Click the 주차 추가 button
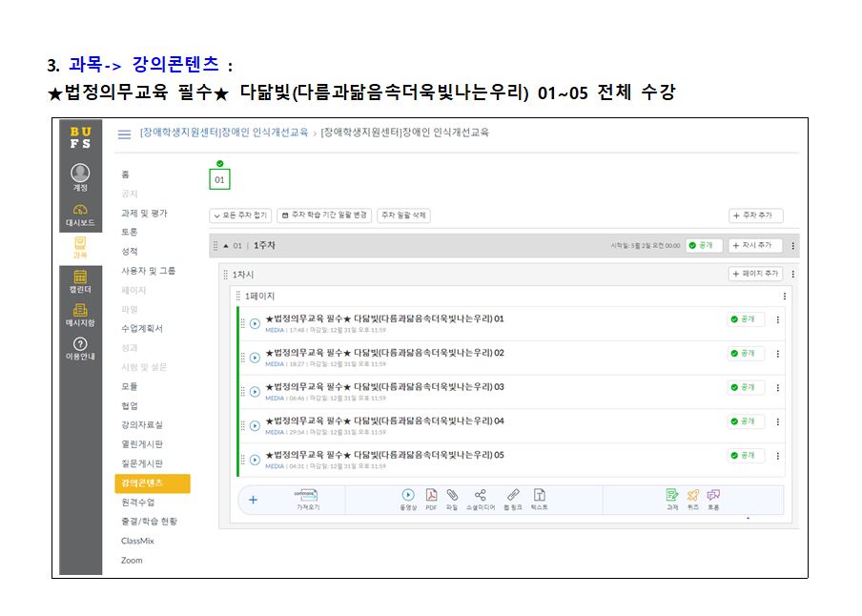The image size is (862, 616). click(x=755, y=216)
